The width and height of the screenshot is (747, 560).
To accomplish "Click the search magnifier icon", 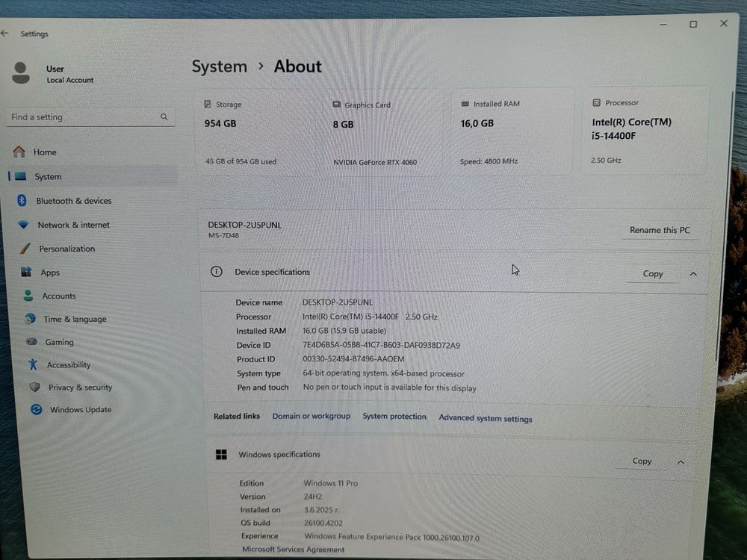I will click(x=164, y=116).
